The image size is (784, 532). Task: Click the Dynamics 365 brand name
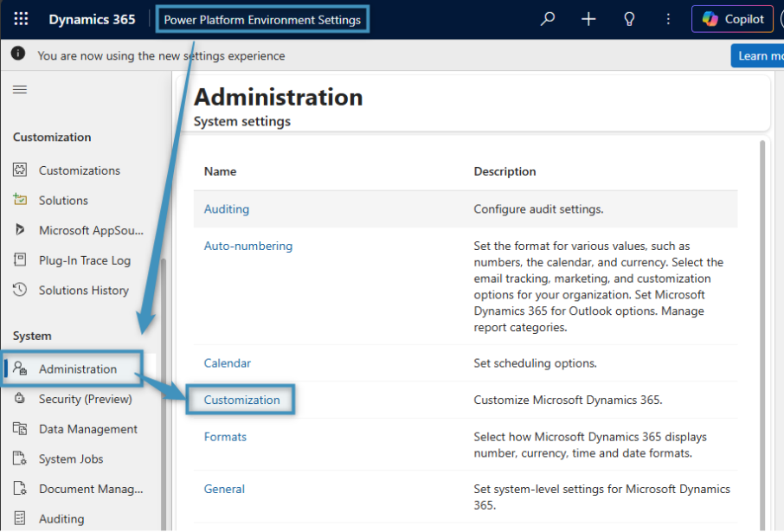pyautogui.click(x=92, y=20)
